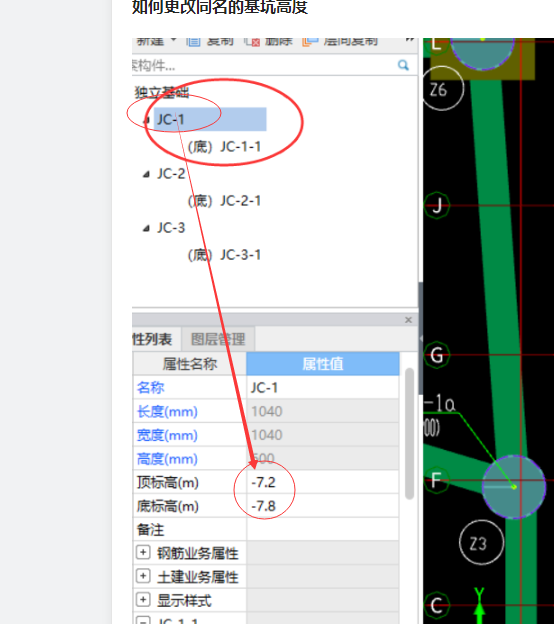Screen dimensions: 554x624
Task: Click the Z6 column marker circle
Action: coord(441,88)
